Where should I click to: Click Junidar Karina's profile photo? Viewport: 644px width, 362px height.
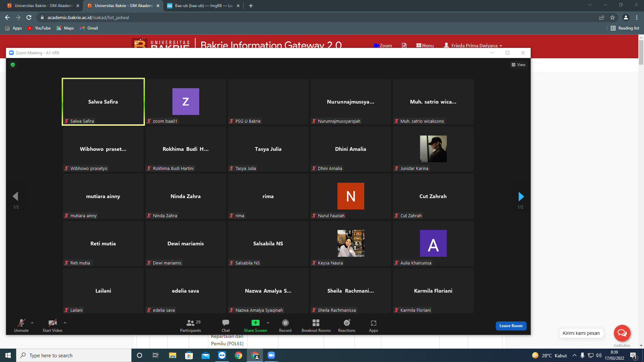(x=433, y=149)
